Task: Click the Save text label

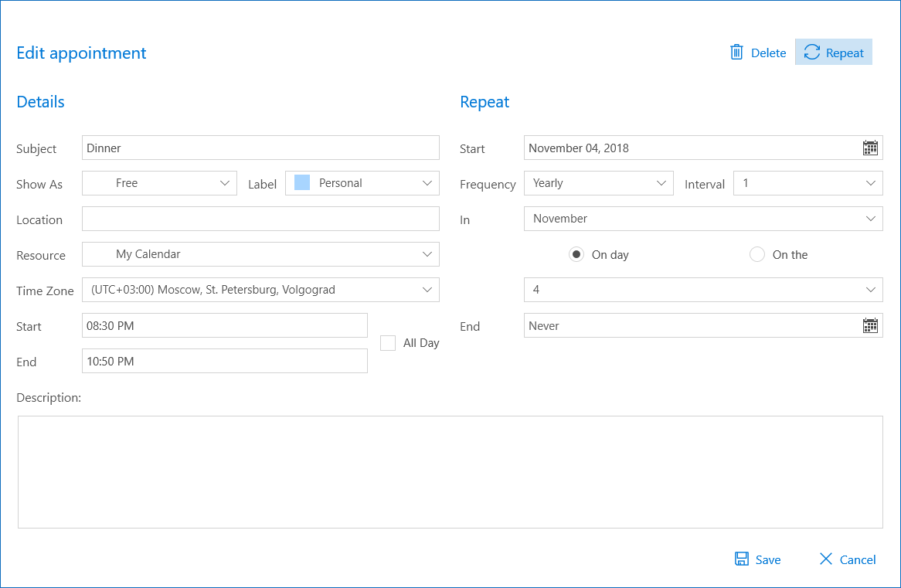Action: [x=767, y=560]
